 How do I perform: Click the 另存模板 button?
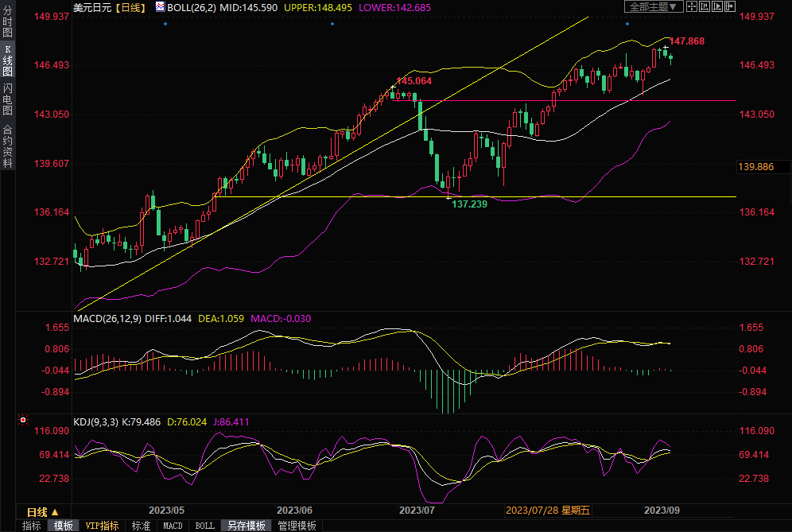pos(246,526)
